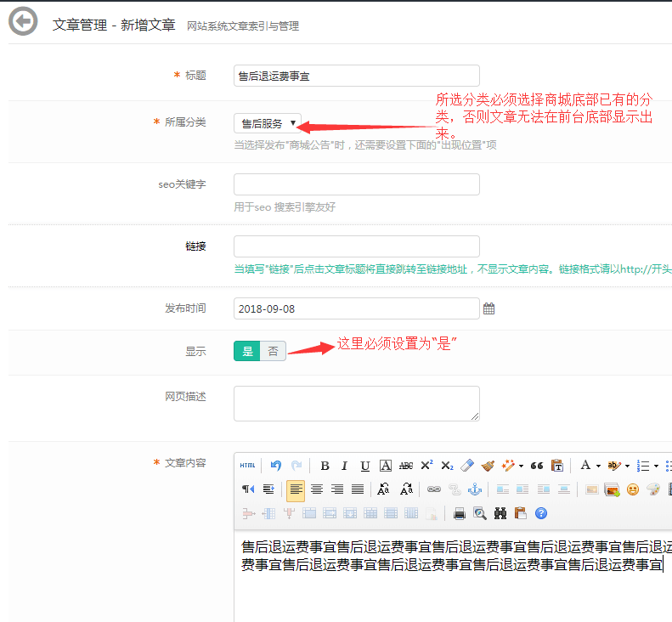
Task: Click the 网页描述 textarea corner grip
Action: pyautogui.click(x=475, y=416)
